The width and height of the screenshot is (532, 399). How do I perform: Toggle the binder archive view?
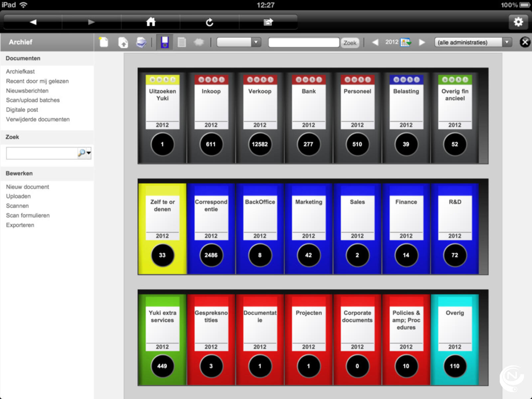click(165, 42)
